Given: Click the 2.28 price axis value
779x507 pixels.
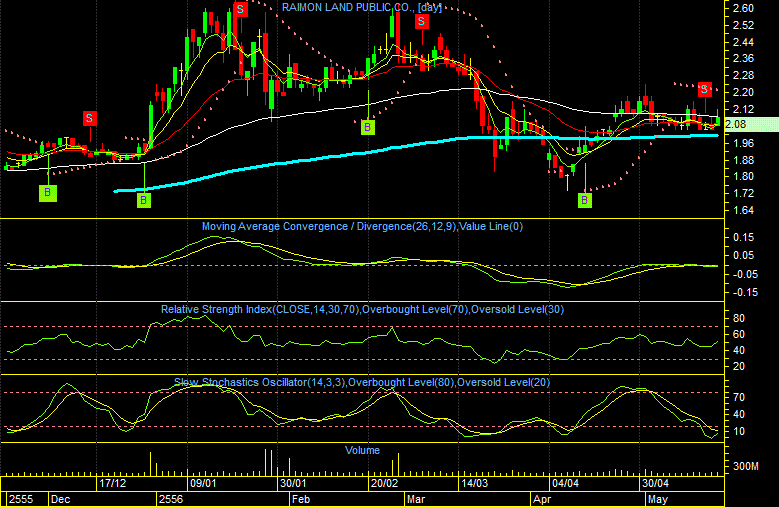Looking at the screenshot, I should (x=743, y=75).
